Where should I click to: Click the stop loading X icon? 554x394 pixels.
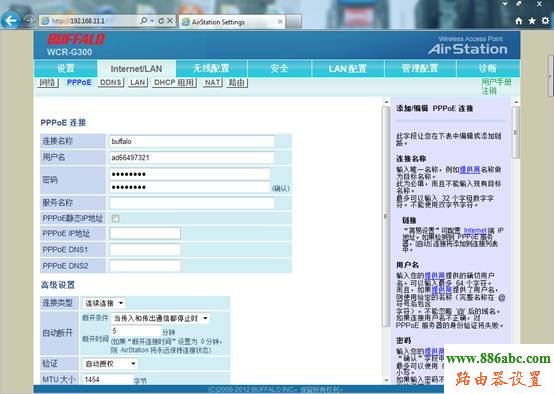[x=170, y=21]
